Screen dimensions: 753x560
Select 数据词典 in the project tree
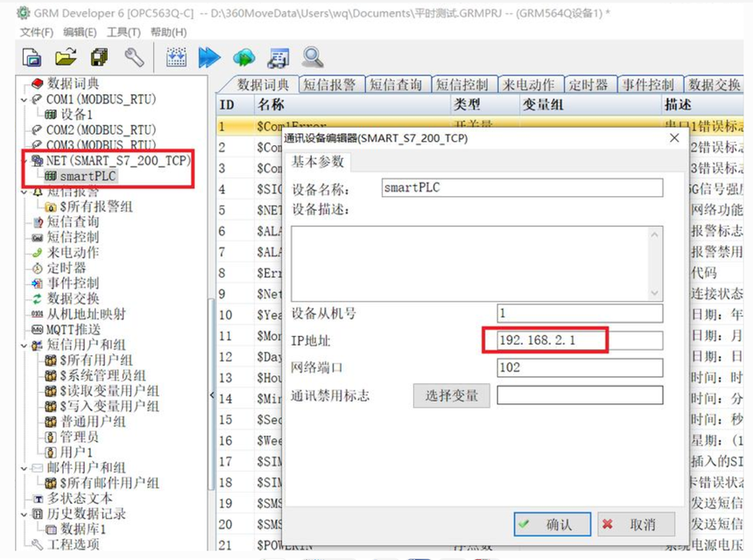click(73, 83)
